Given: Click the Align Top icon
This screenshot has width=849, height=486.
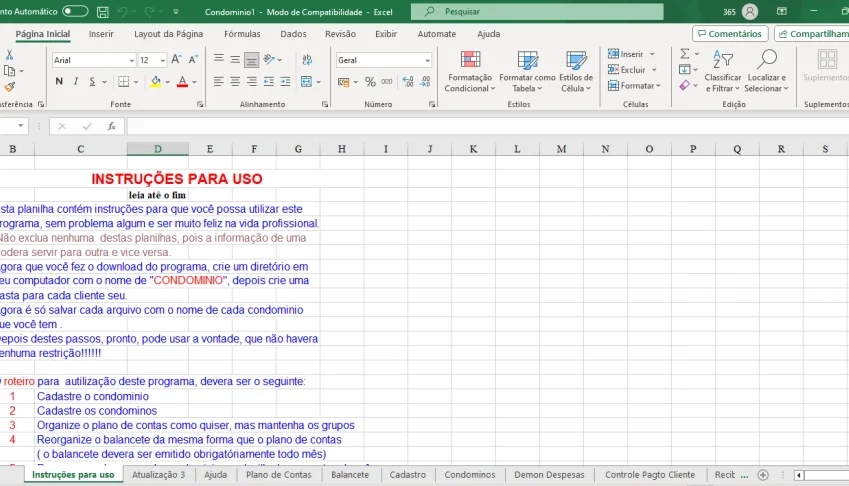Looking at the screenshot, I should click(219, 59).
